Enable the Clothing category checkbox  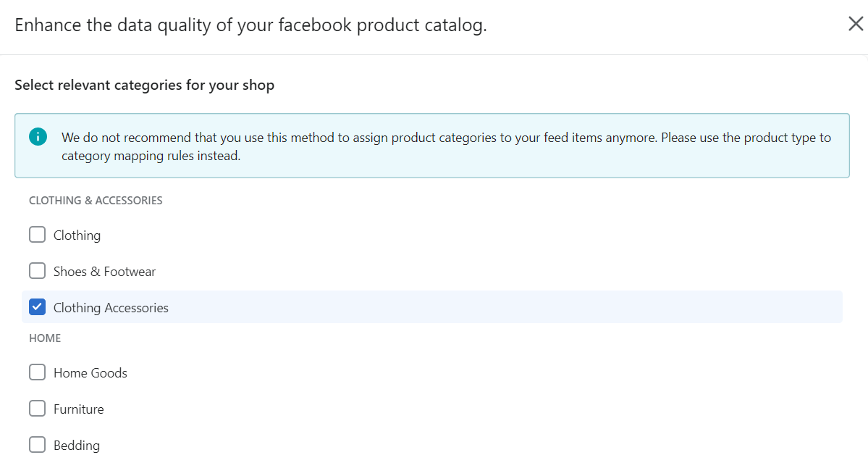click(x=37, y=235)
